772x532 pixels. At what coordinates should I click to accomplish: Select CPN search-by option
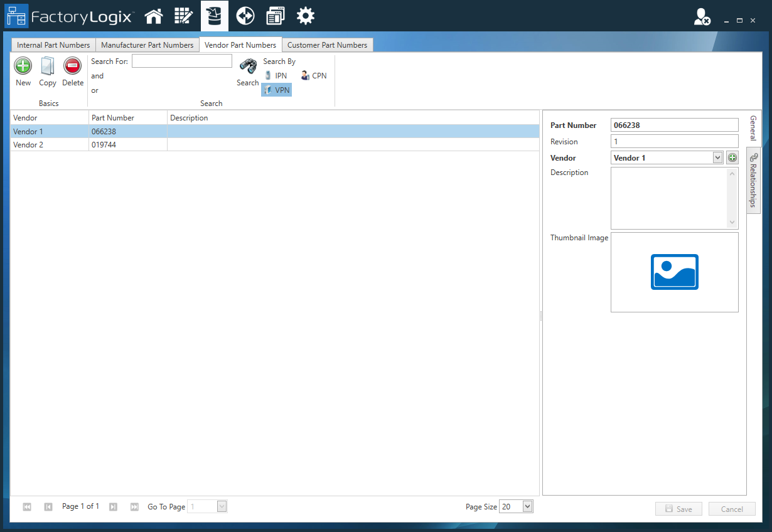(314, 76)
